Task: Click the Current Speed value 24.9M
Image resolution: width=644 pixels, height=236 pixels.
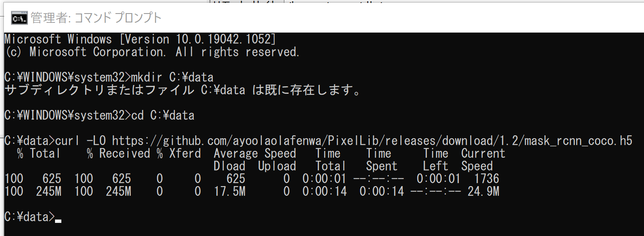Action: tap(483, 192)
